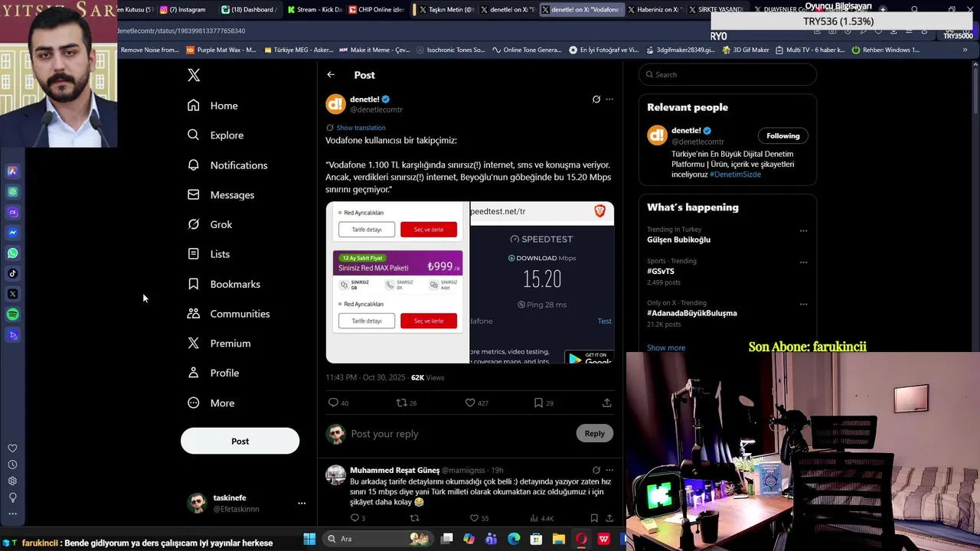Image resolution: width=980 pixels, height=551 pixels.
Task: Open the #GSvTS trending topic
Action: [x=661, y=271]
